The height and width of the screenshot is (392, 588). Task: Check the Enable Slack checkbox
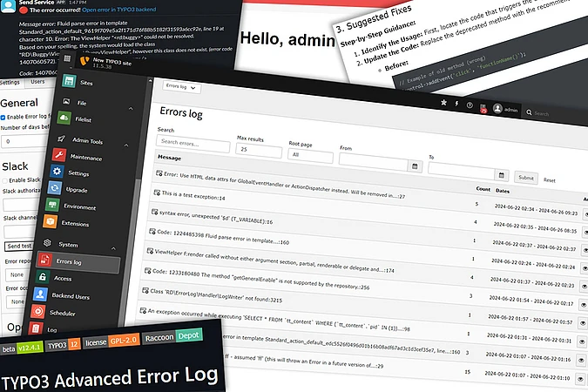pyautogui.click(x=3, y=180)
